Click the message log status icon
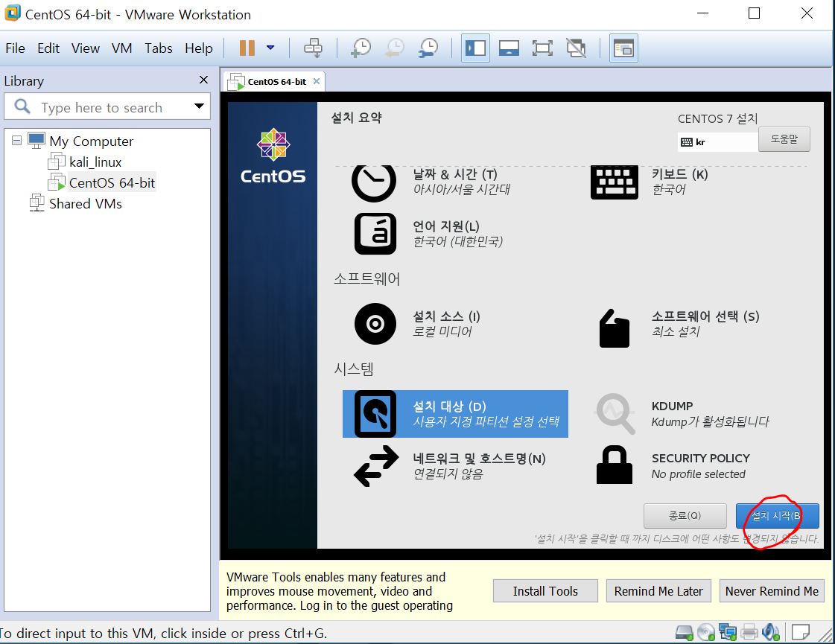835x644 pixels. point(801,632)
